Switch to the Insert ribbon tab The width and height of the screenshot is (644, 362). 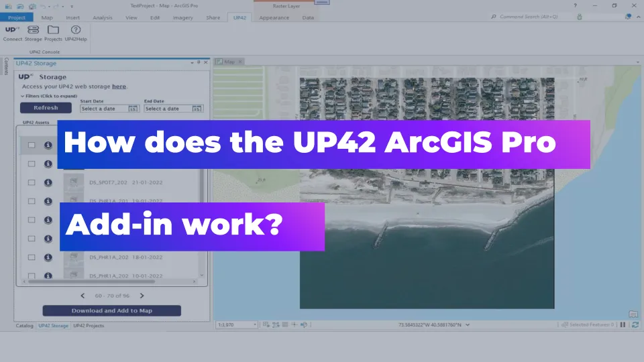pyautogui.click(x=72, y=17)
